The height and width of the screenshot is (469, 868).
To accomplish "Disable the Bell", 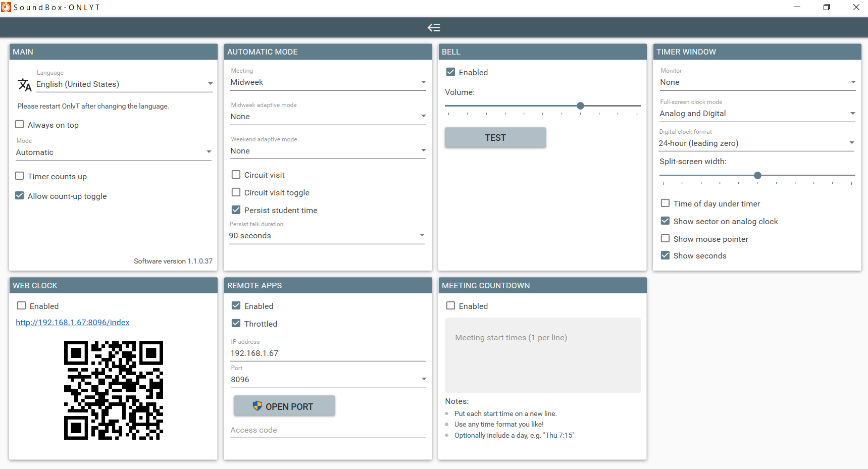I will pyautogui.click(x=450, y=72).
